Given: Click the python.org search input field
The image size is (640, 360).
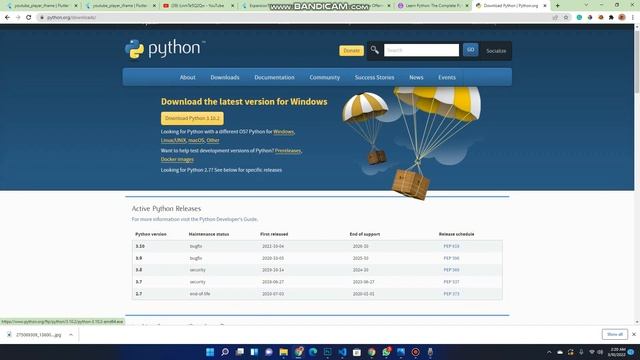Looking at the screenshot, I should pos(421,50).
